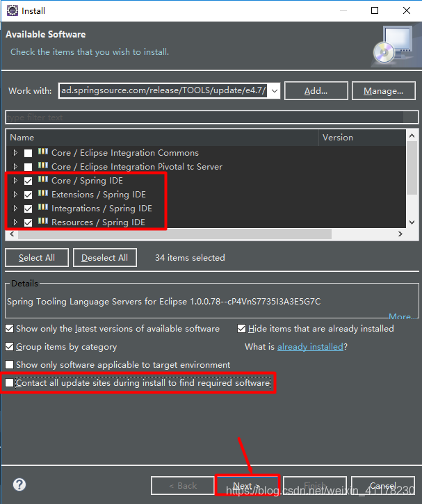
Task: Click horizontal scrollbar right arrow
Action: coord(400,234)
